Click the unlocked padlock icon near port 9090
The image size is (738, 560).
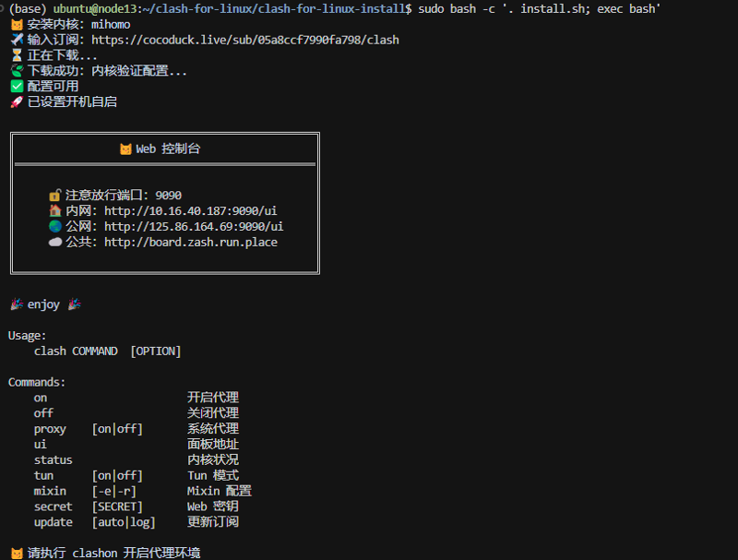point(54,195)
